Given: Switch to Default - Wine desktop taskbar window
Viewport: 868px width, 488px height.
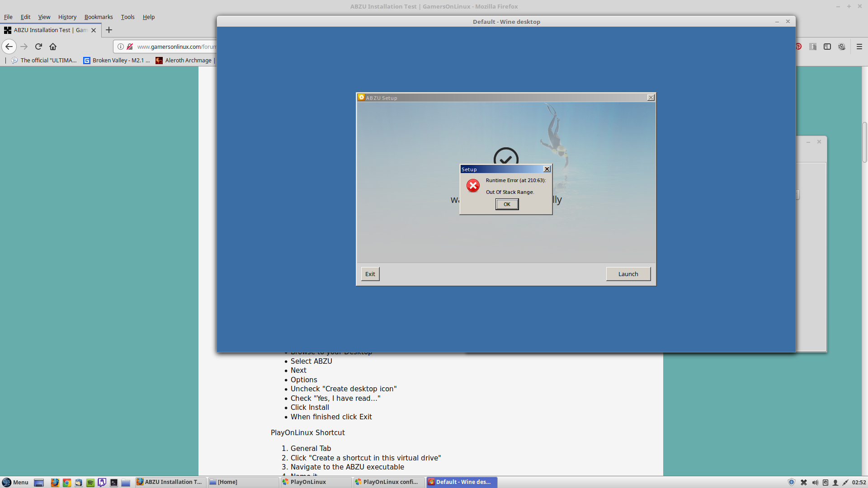Looking at the screenshot, I should coord(462,482).
